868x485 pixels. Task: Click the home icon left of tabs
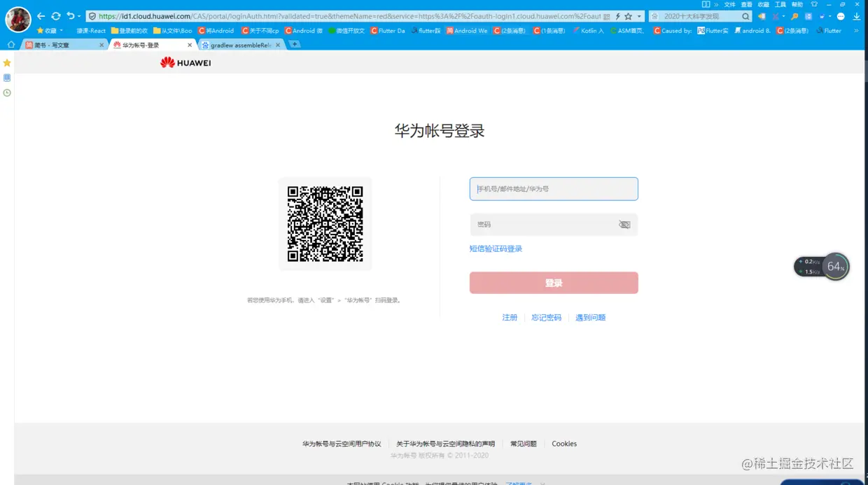point(10,45)
